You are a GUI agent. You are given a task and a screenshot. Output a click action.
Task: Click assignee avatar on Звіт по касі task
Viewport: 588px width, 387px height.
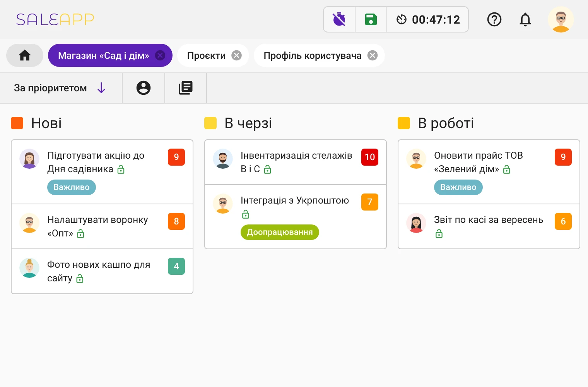[x=416, y=223]
